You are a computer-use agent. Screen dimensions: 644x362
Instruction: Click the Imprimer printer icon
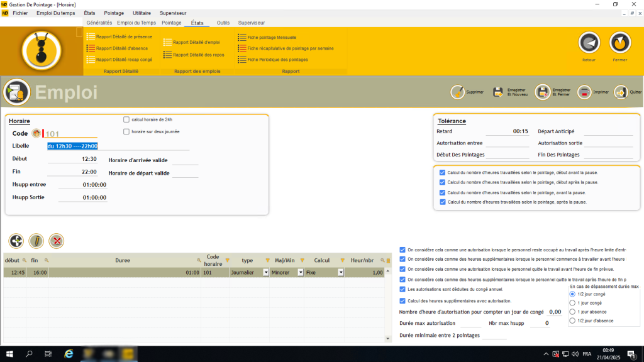(584, 92)
